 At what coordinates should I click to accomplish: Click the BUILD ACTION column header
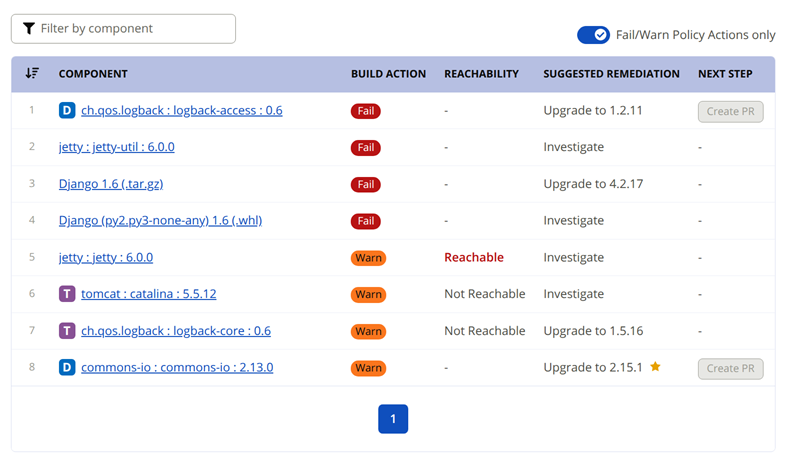388,74
